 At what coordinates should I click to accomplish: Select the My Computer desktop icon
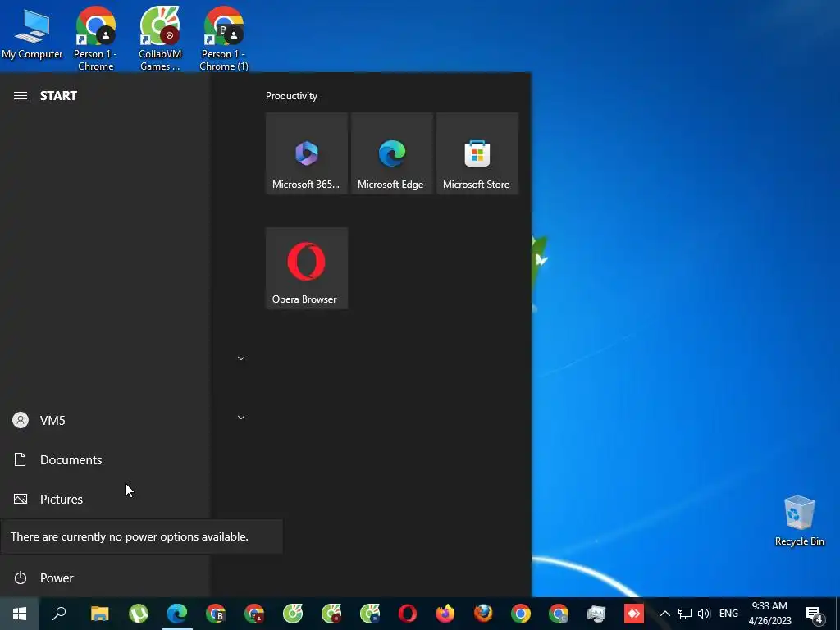pyautogui.click(x=32, y=34)
